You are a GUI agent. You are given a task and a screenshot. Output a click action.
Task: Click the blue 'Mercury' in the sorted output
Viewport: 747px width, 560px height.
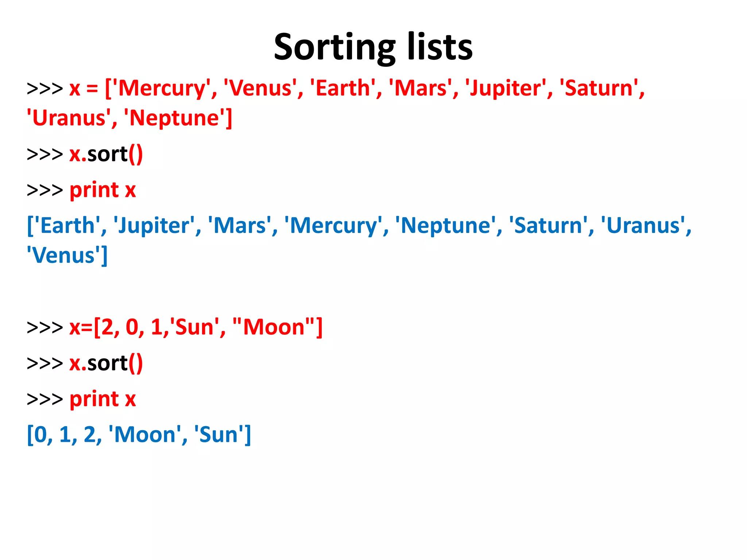coord(333,226)
